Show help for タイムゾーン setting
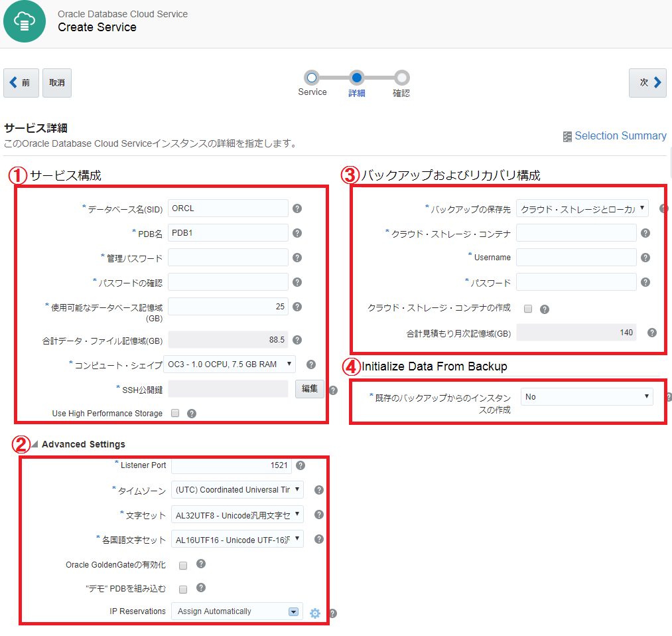Viewport: 672px width, 636px height. click(x=319, y=490)
